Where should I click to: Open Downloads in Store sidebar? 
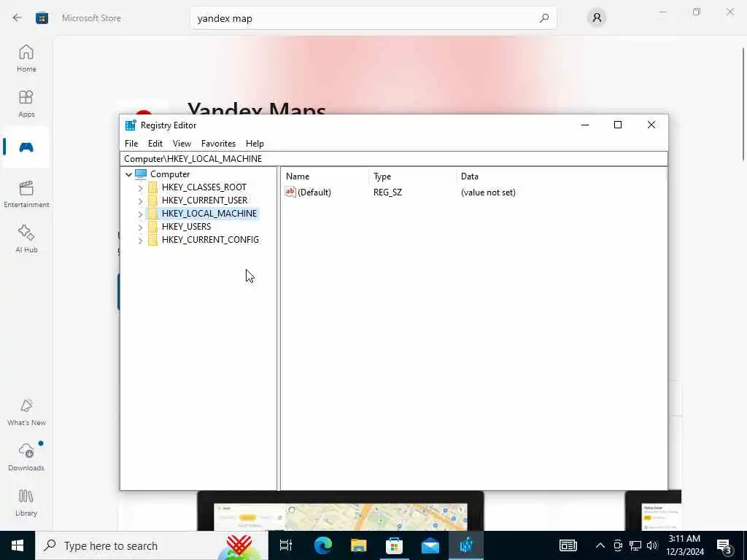26,458
